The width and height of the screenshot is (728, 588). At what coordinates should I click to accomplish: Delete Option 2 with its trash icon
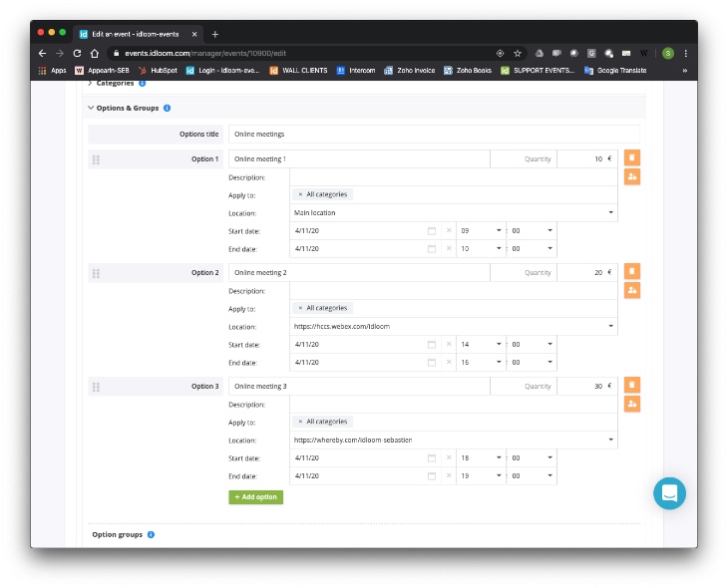[x=632, y=271]
